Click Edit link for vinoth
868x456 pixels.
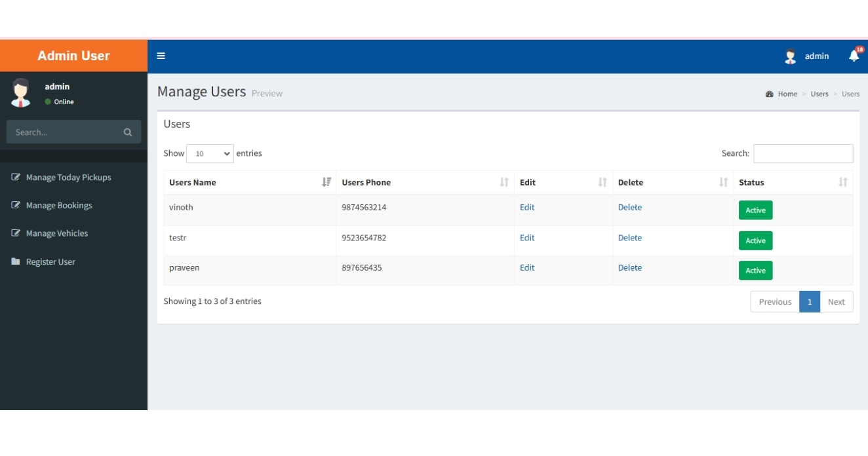pos(527,207)
